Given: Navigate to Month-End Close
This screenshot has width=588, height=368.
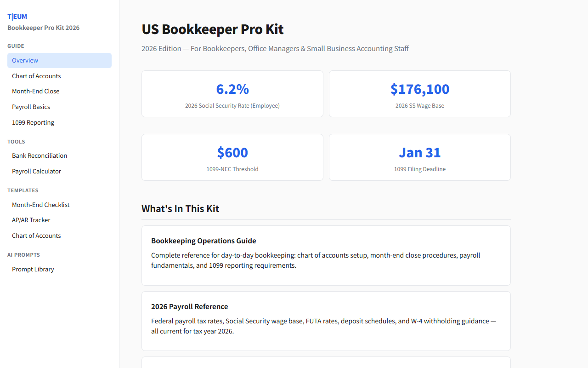Looking at the screenshot, I should [x=35, y=91].
